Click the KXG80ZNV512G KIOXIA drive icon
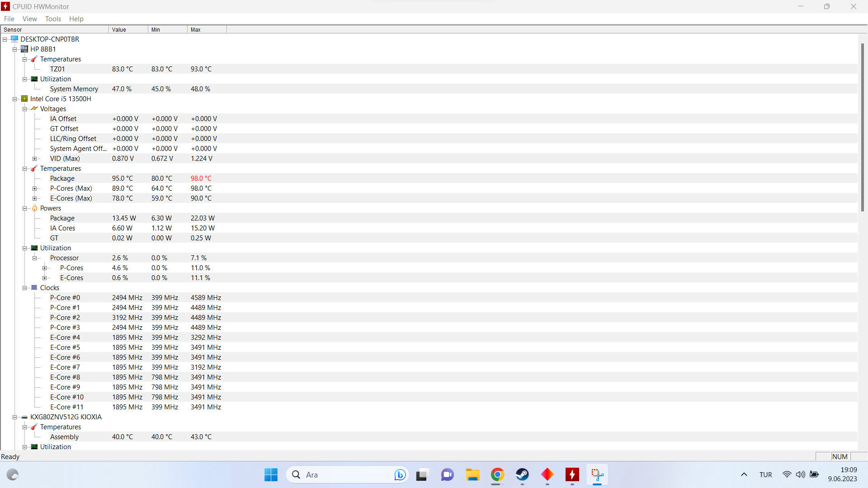 coord(24,417)
